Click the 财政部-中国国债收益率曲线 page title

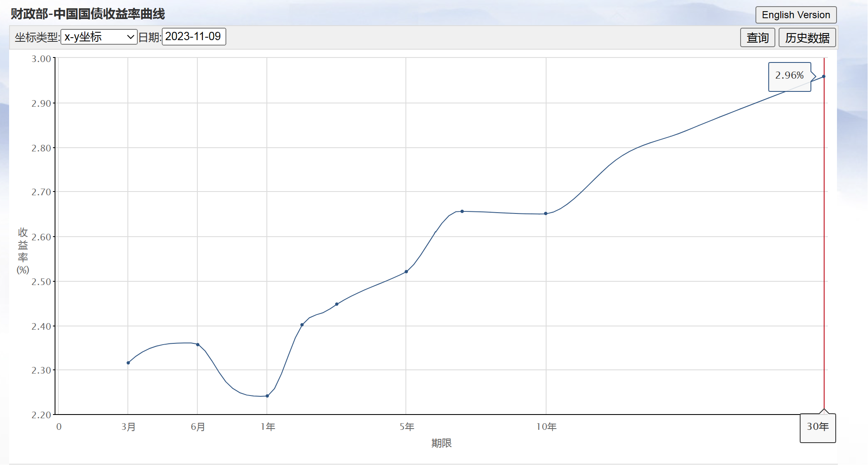pyautogui.click(x=88, y=14)
